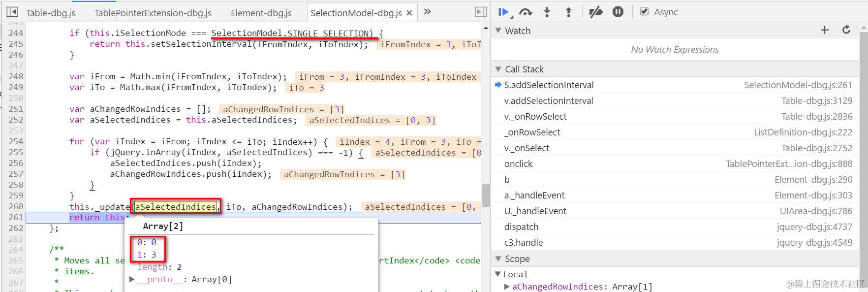The height and width of the screenshot is (292, 868).
Task: Open ListDefinition-dbg.js:222 source link
Action: [x=803, y=132]
